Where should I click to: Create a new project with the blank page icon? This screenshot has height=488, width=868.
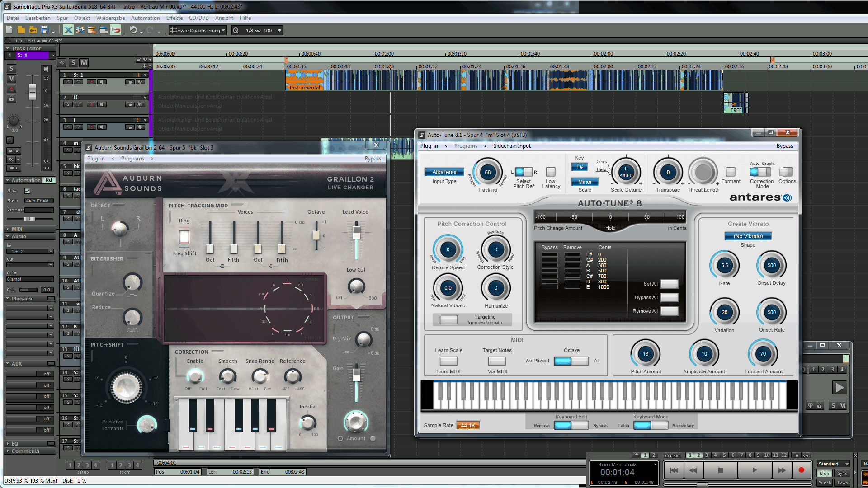point(9,30)
